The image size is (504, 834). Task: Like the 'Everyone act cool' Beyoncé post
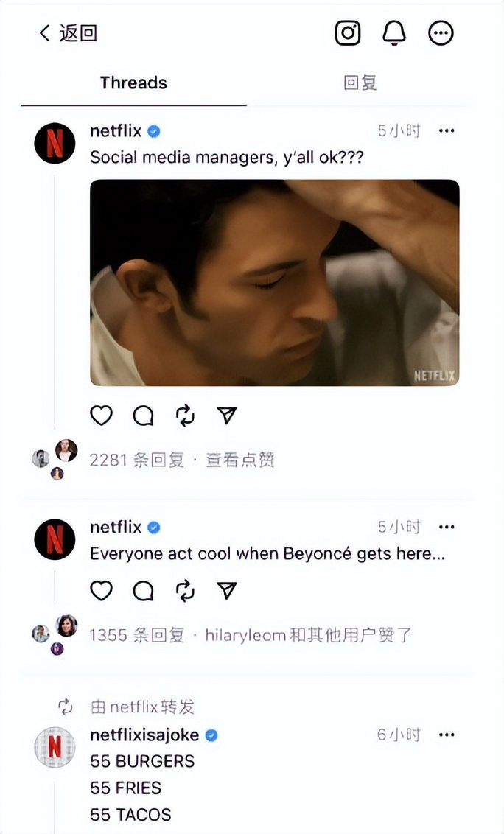(x=101, y=590)
